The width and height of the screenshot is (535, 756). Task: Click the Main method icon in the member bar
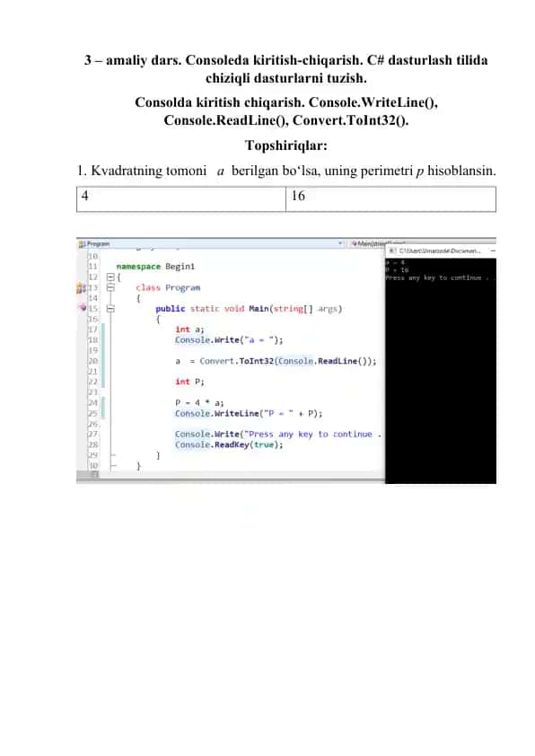click(x=355, y=244)
